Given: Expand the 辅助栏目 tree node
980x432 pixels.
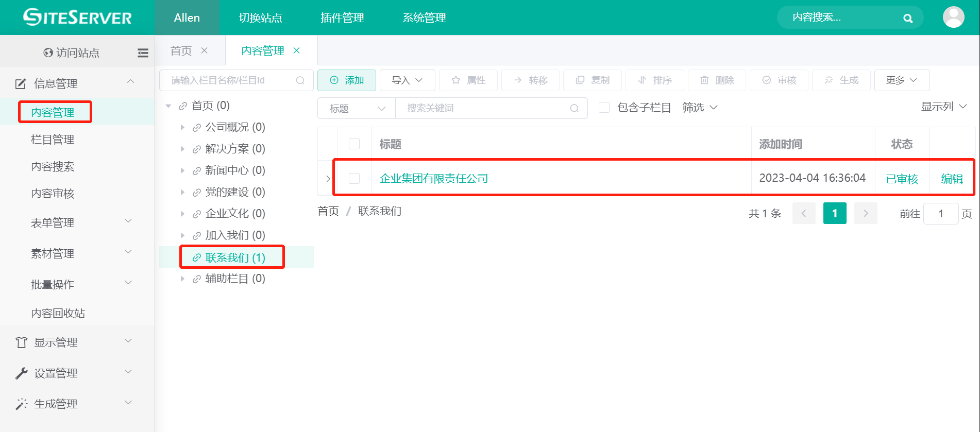Looking at the screenshot, I should (x=182, y=279).
